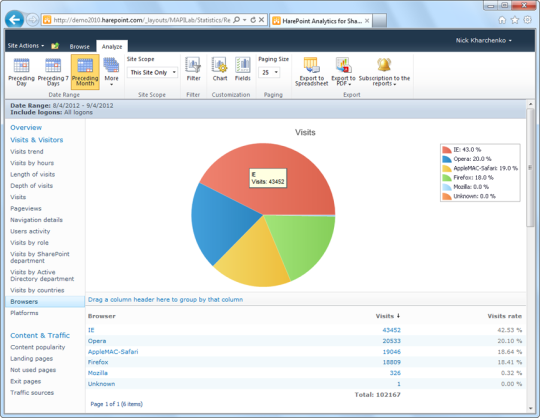Open the Site Scope This Site Only dropdown

pyautogui.click(x=153, y=72)
